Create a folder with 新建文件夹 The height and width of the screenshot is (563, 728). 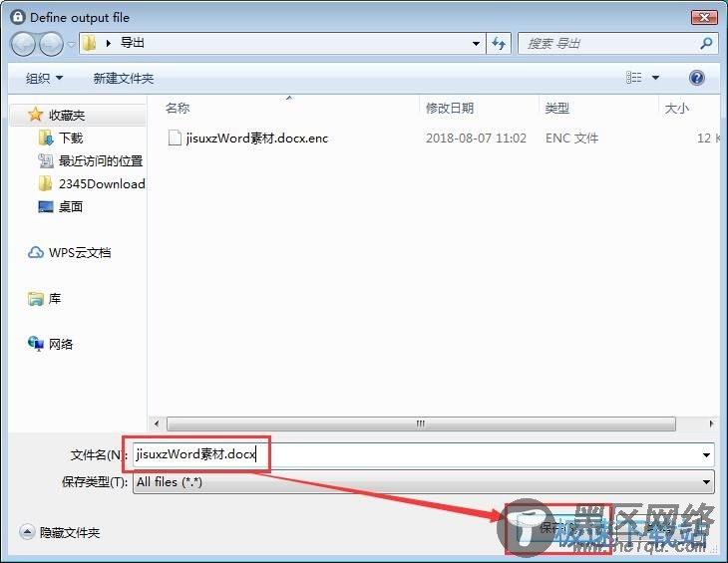[x=123, y=78]
